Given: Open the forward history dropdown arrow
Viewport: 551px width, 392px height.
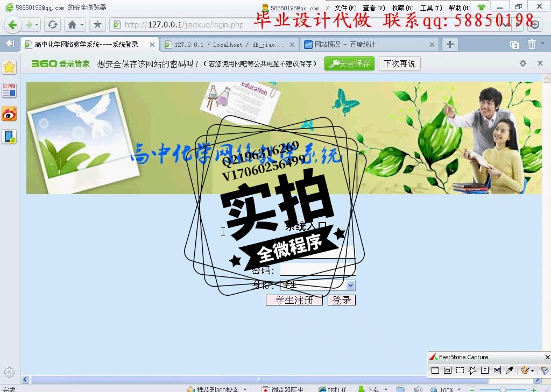Looking at the screenshot, I should (37, 25).
